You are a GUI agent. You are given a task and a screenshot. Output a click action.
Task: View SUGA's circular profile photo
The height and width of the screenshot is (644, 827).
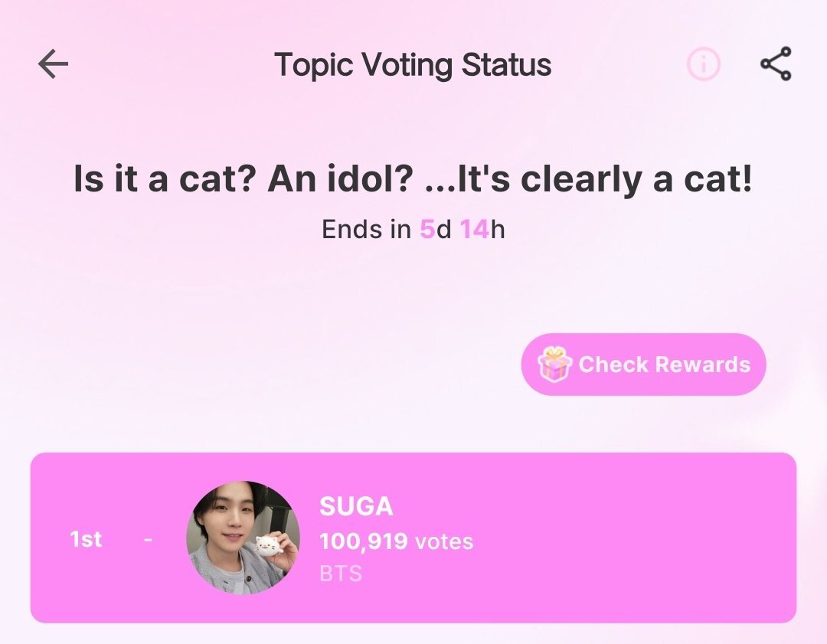(244, 538)
